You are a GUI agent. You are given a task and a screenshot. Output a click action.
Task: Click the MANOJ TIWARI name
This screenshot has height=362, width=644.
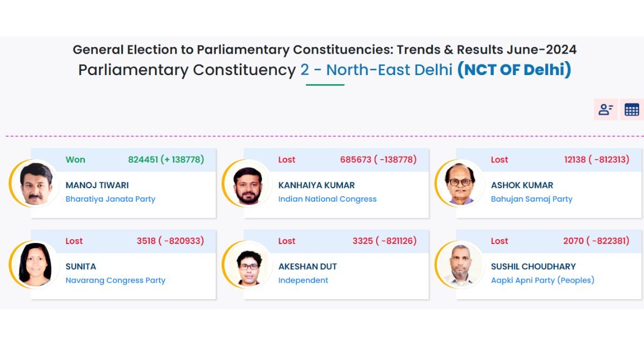(x=97, y=185)
